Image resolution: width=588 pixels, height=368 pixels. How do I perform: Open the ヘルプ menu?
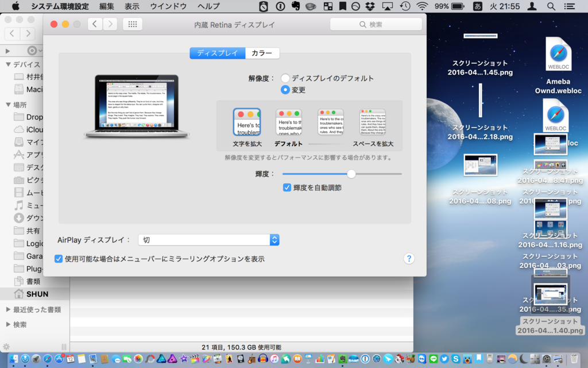click(x=208, y=6)
